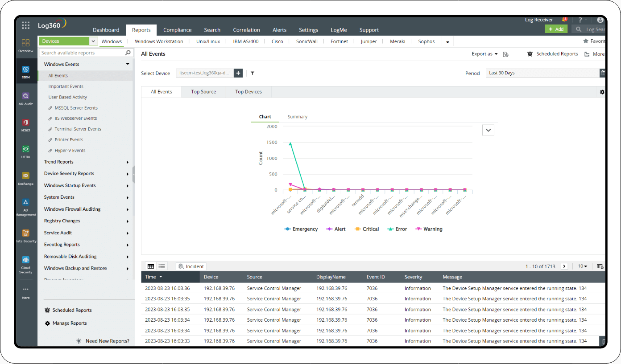Viewport: 621px width, 364px height.
Task: Open the UEBA module
Action: pyautogui.click(x=26, y=151)
